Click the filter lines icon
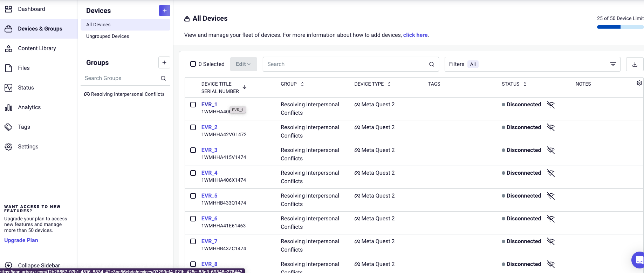Viewport: 644px width, 273px height. (x=613, y=64)
